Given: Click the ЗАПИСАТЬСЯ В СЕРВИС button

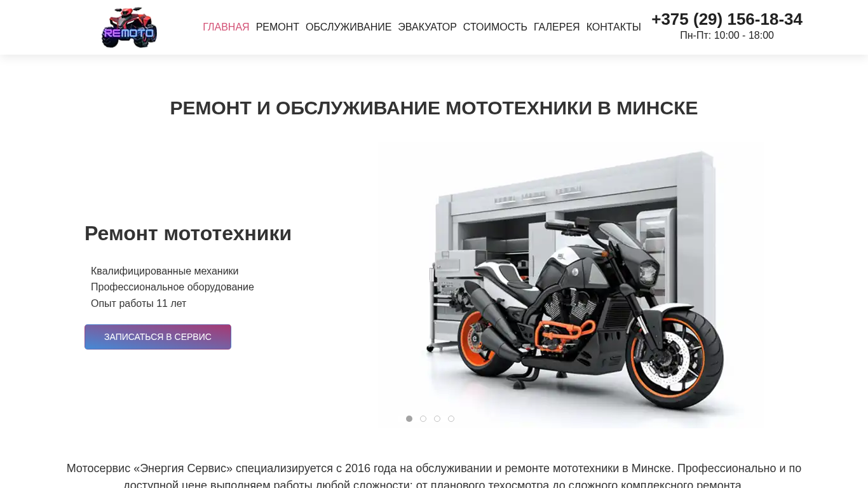Looking at the screenshot, I should (x=158, y=337).
